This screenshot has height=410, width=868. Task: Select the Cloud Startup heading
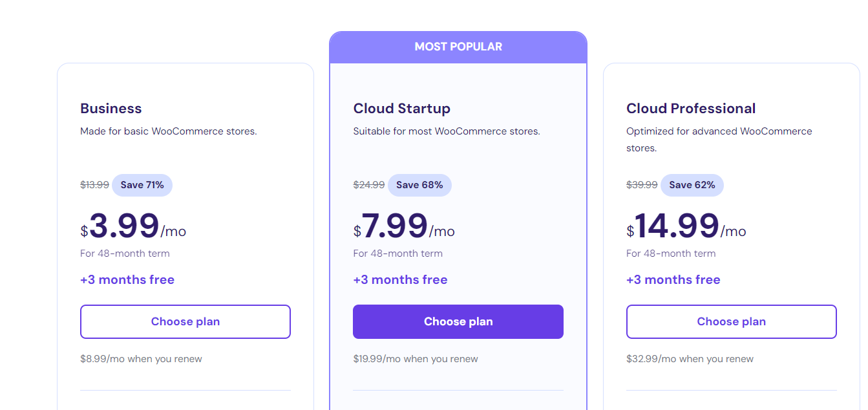click(x=402, y=109)
